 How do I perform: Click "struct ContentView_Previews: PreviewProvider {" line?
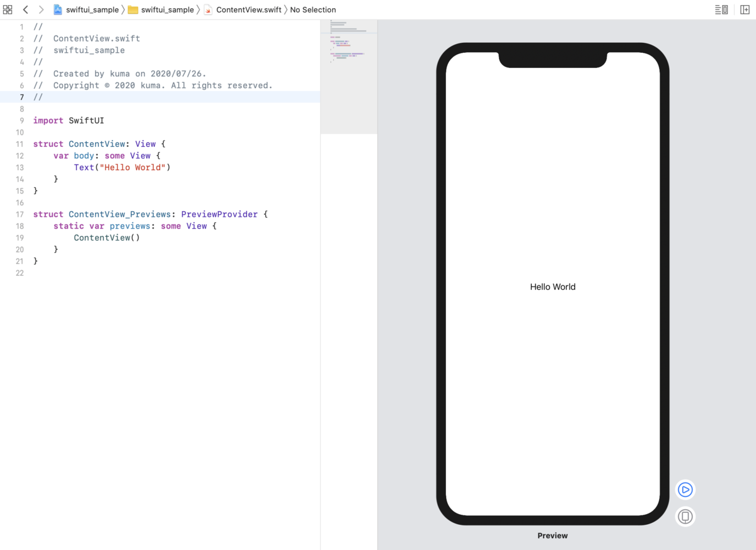click(x=151, y=214)
